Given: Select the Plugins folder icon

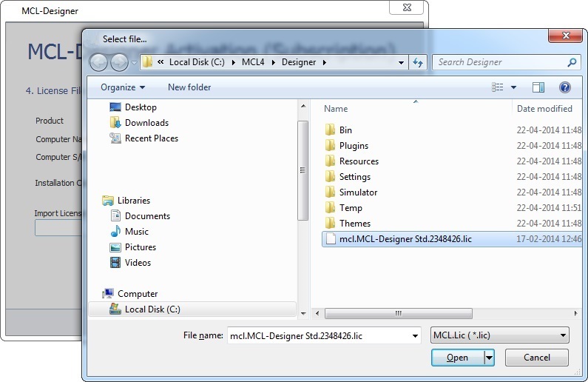Looking at the screenshot, I should pyautogui.click(x=330, y=145).
